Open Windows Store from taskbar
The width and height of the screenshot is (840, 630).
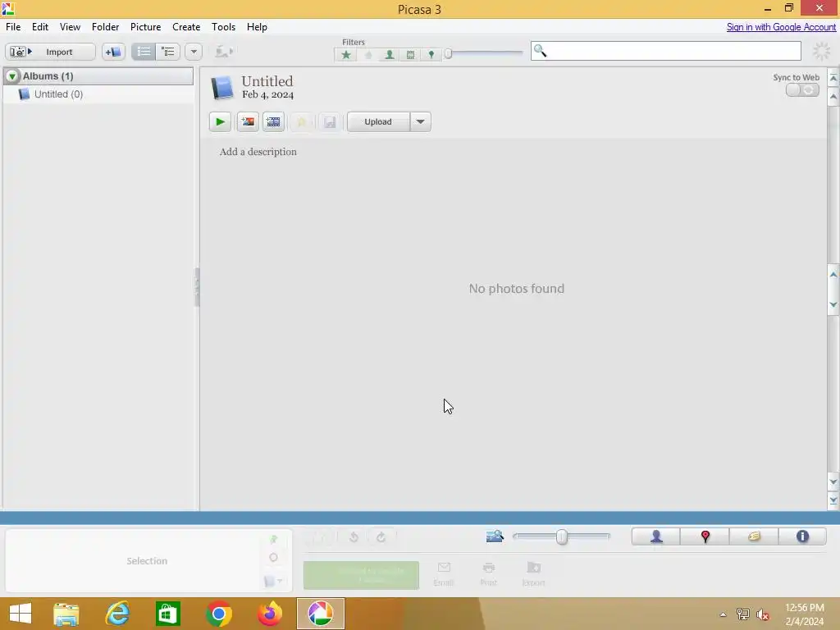click(168, 614)
